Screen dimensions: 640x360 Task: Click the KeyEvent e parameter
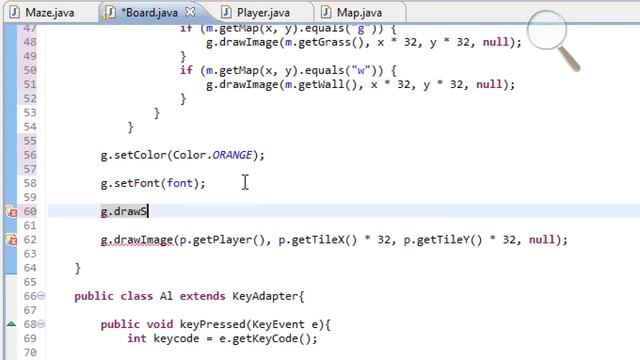(284, 324)
